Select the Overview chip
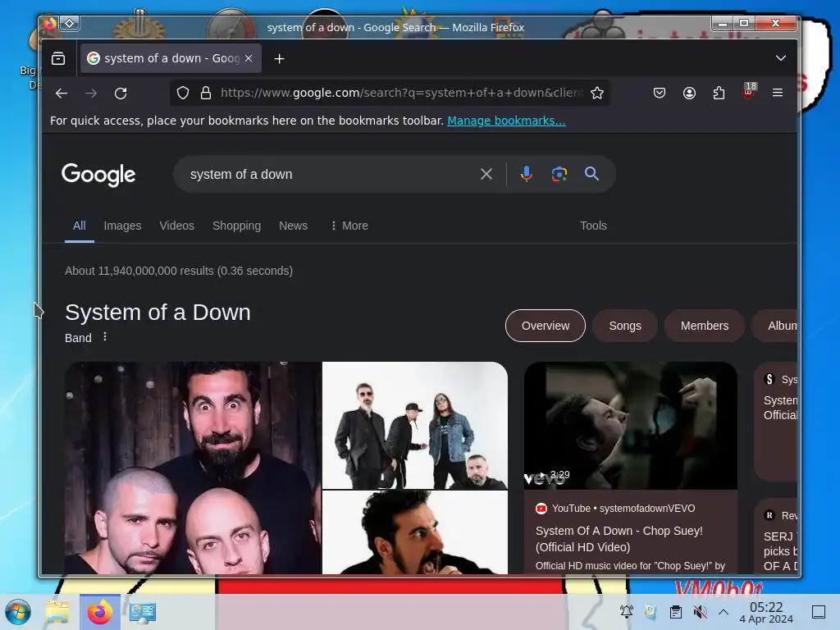Screen dimensions: 840x630 (546, 326)
